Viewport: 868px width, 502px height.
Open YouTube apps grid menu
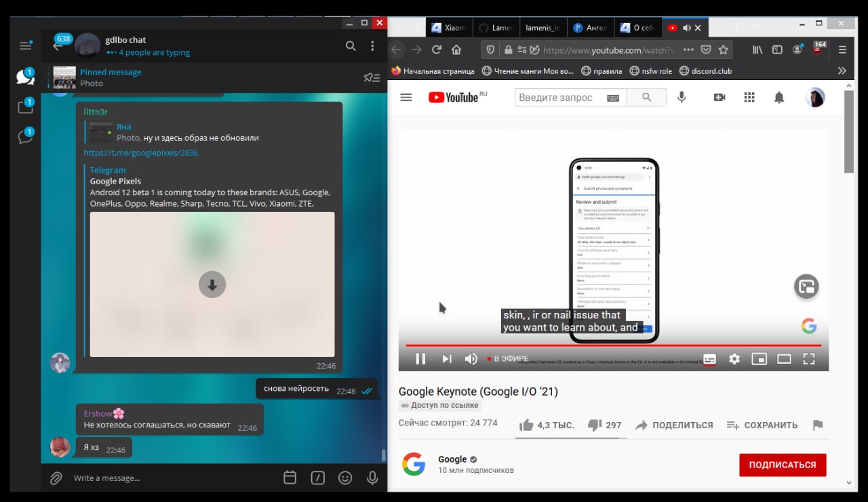[749, 98]
